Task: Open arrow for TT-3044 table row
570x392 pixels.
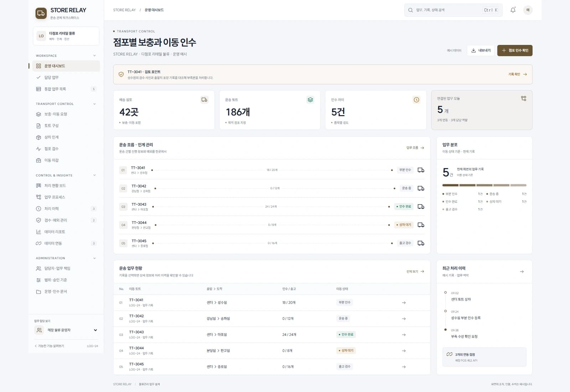Action: tap(404, 351)
